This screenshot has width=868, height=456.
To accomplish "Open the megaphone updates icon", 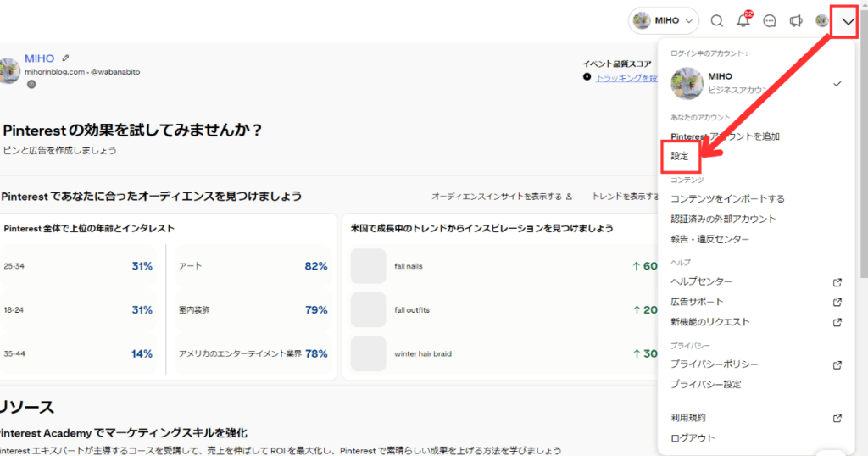I will 796,21.
